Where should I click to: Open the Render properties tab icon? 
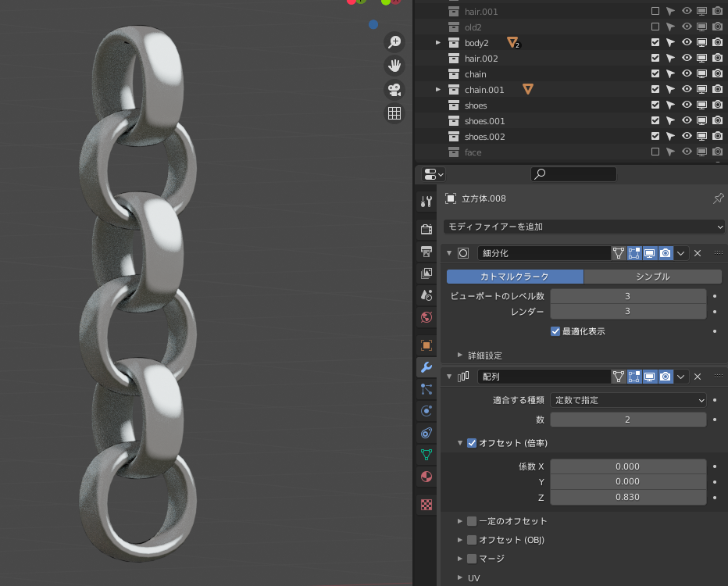click(426, 229)
